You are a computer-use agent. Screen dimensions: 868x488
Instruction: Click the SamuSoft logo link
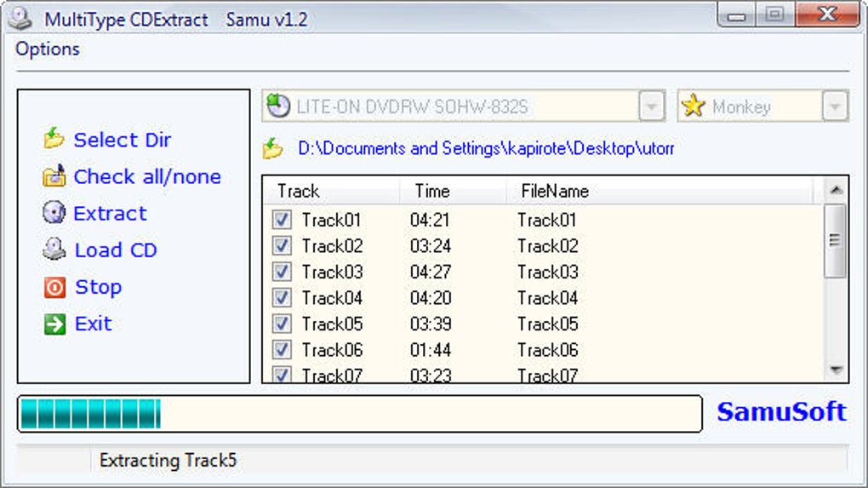click(x=781, y=411)
